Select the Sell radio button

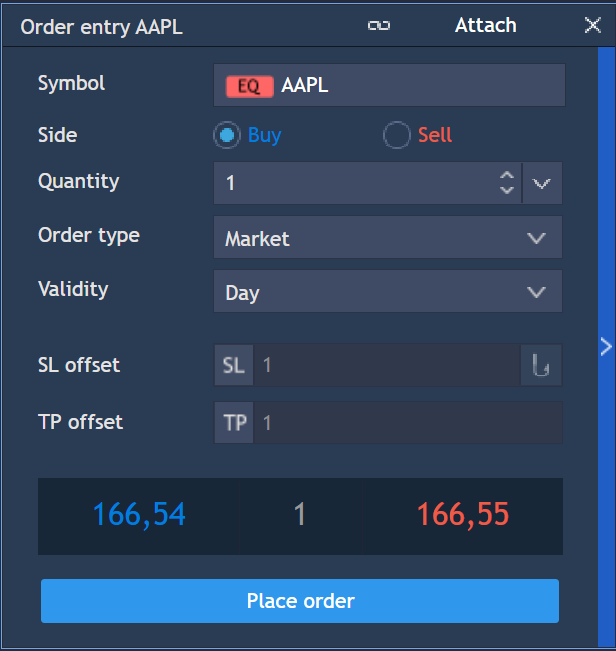coord(397,135)
